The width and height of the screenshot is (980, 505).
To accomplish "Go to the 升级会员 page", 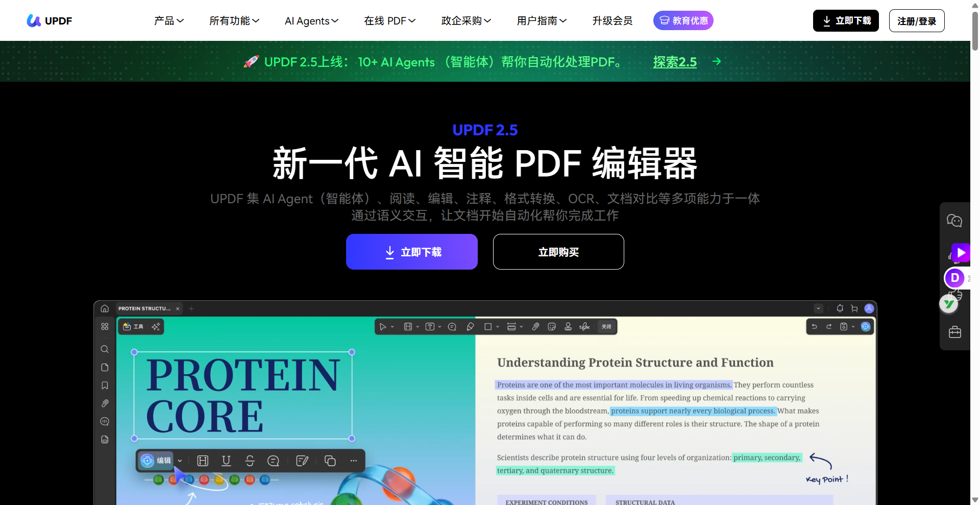I will coord(612,20).
